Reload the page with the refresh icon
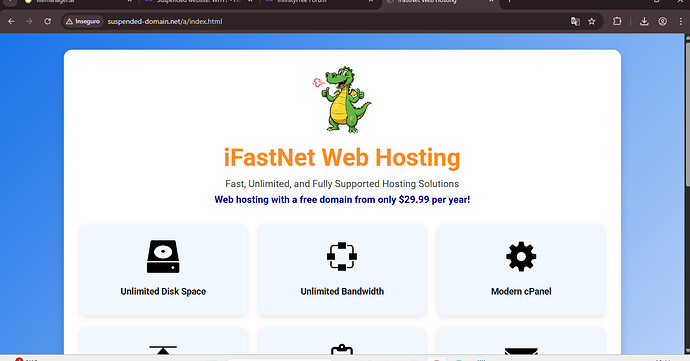 (48, 21)
